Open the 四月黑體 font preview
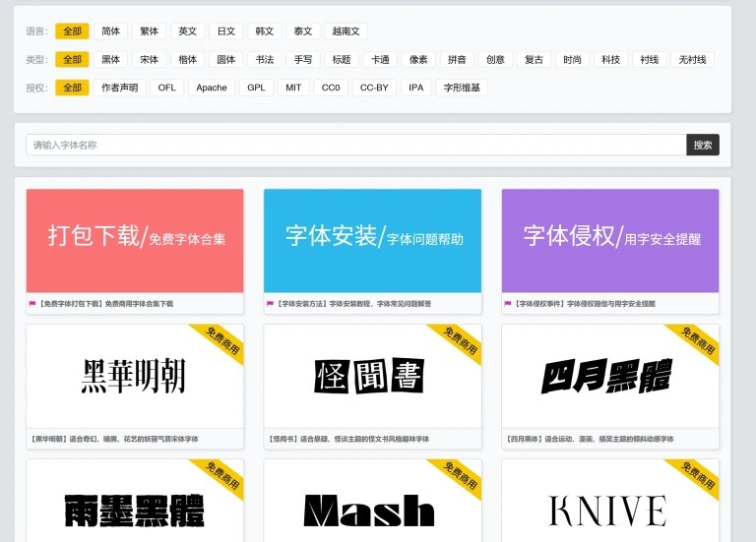The height and width of the screenshot is (542, 756). point(610,376)
